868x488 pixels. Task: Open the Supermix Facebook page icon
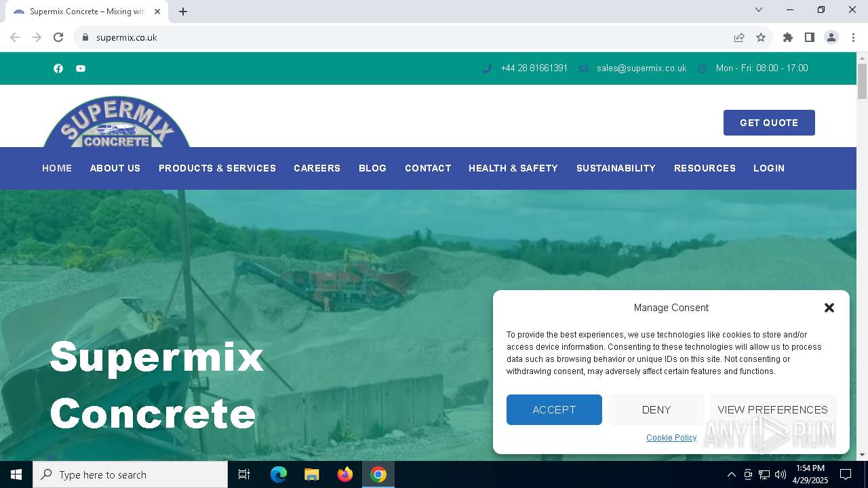pyautogui.click(x=58, y=68)
